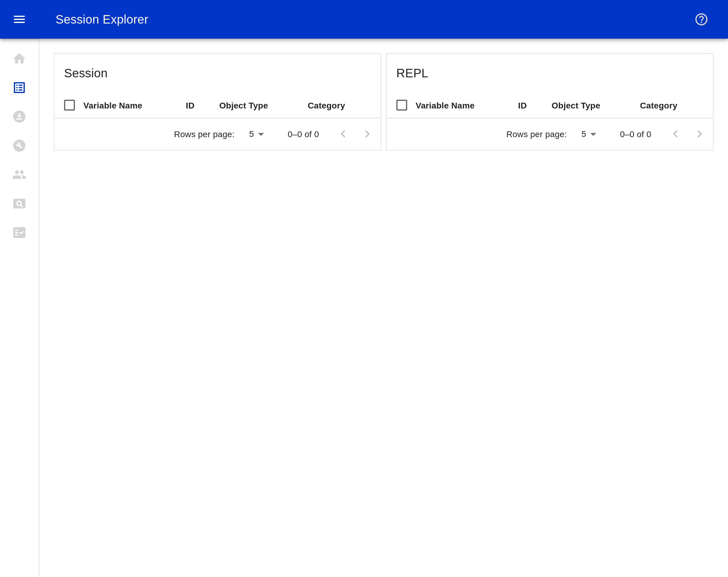Check the REPL table select-all checkbox

(401, 105)
